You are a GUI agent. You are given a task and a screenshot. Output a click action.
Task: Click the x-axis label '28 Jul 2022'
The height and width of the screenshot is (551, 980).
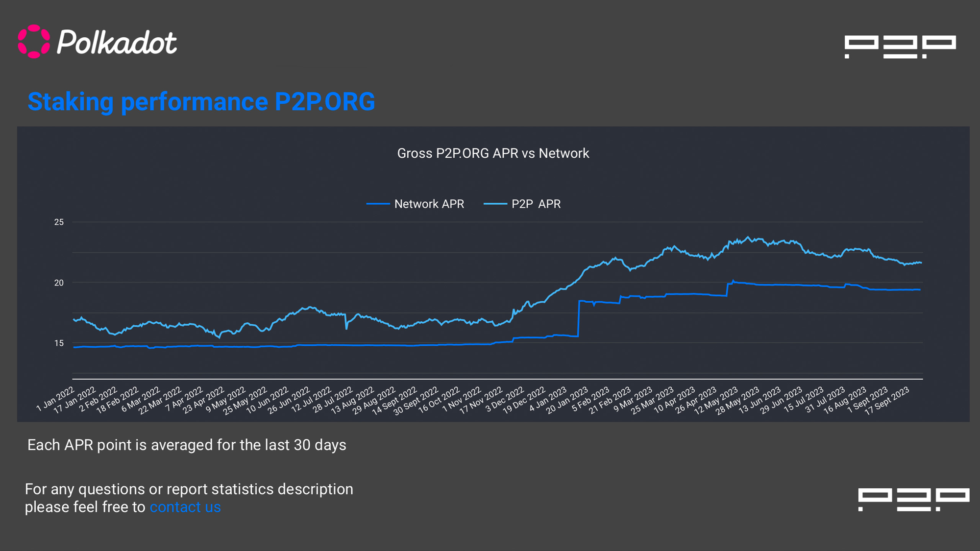(x=333, y=400)
